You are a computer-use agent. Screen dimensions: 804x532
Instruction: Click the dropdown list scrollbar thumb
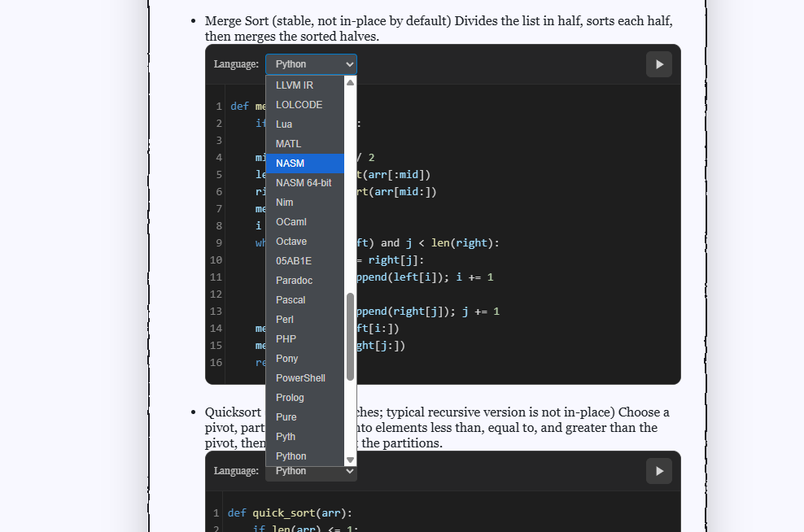(350, 337)
